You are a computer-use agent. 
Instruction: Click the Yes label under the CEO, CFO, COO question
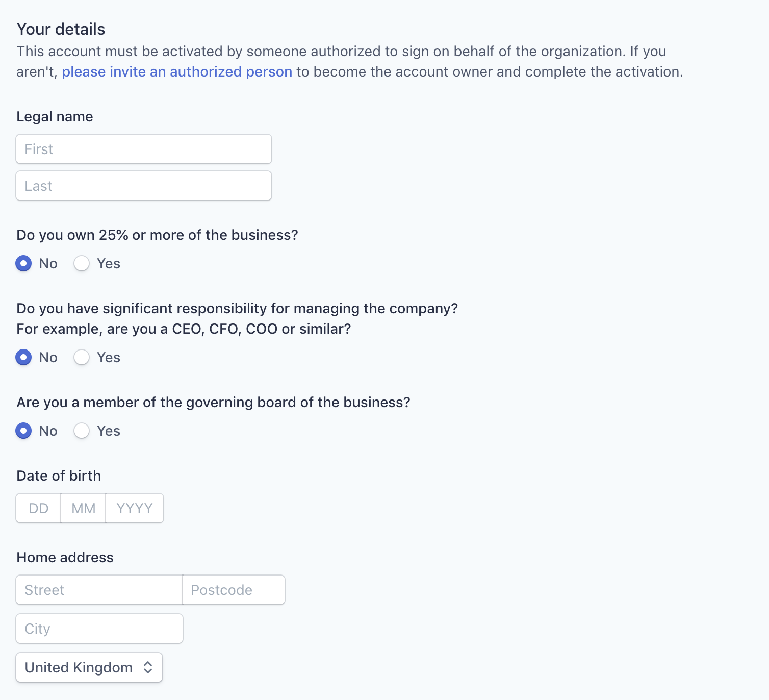[109, 357]
